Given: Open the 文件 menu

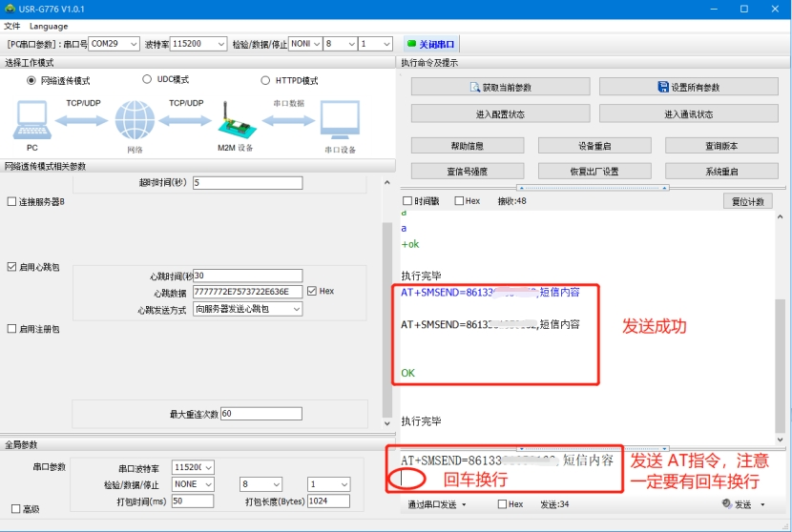Looking at the screenshot, I should [11, 26].
